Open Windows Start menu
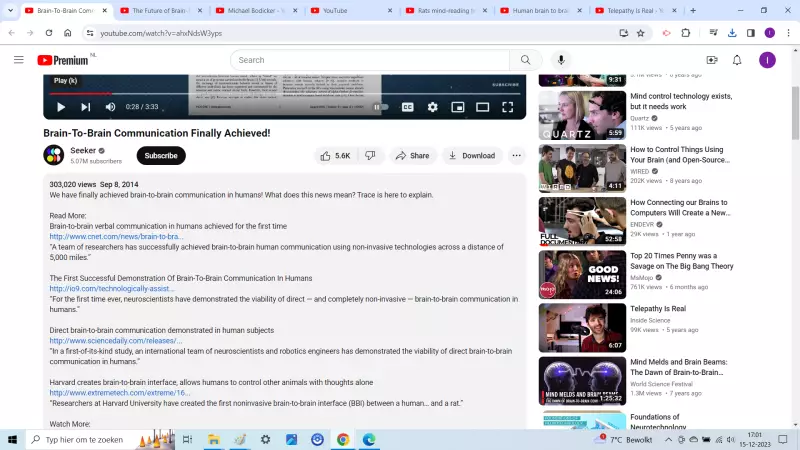This screenshot has width=800, height=450. click(x=12, y=440)
